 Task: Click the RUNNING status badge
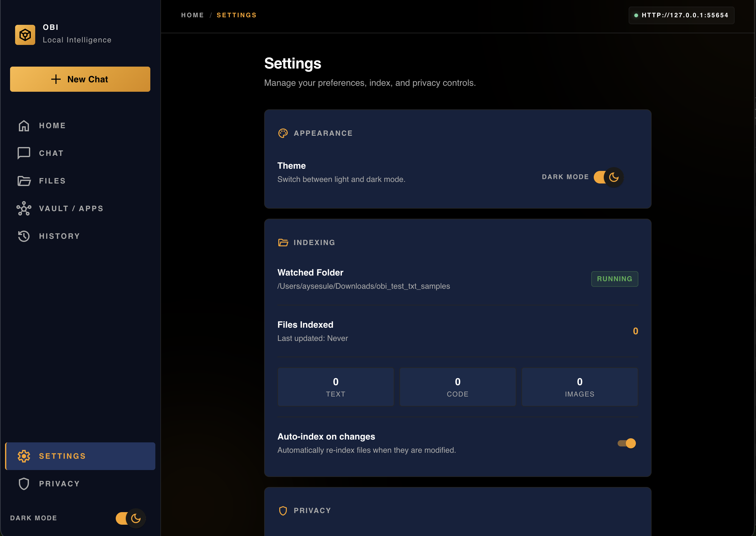point(614,279)
